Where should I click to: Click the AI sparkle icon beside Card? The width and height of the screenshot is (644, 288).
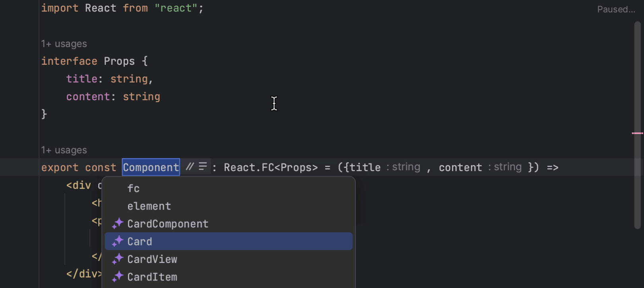117,241
